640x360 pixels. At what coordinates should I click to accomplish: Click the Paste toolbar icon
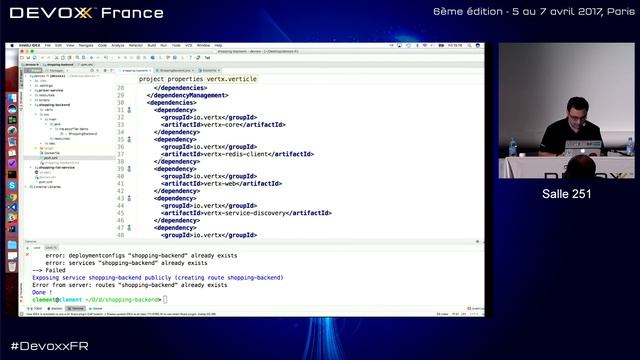69,58
